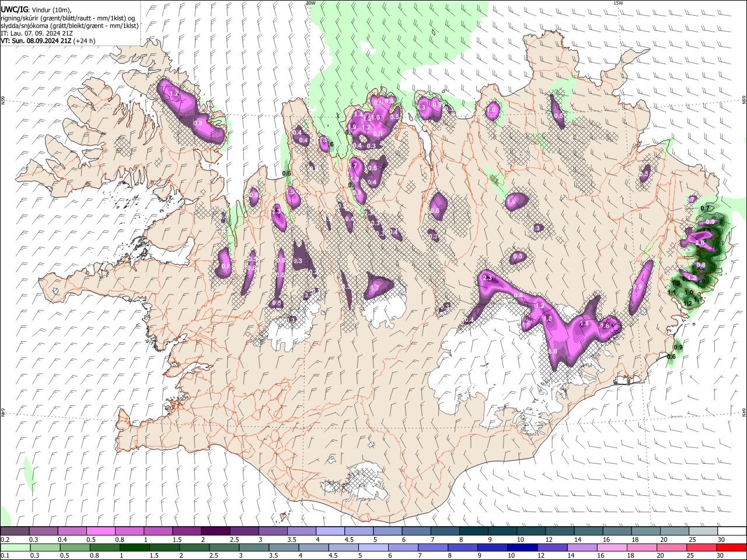Click the pale lavender 4–4.5 snow legend swatch

[330, 531]
